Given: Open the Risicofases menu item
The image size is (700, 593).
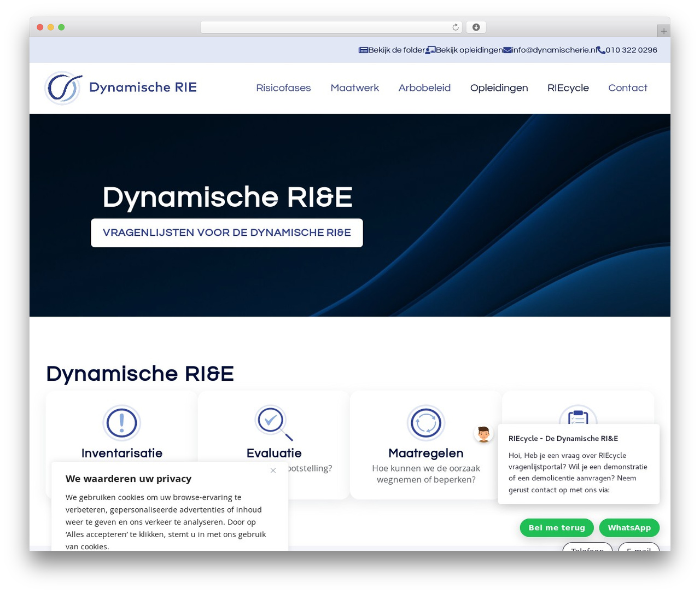Looking at the screenshot, I should 283,88.
